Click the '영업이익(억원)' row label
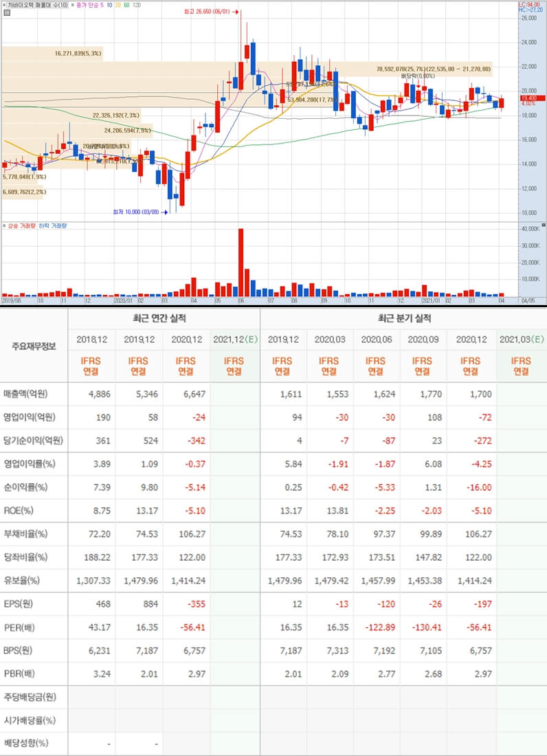 coord(30,417)
